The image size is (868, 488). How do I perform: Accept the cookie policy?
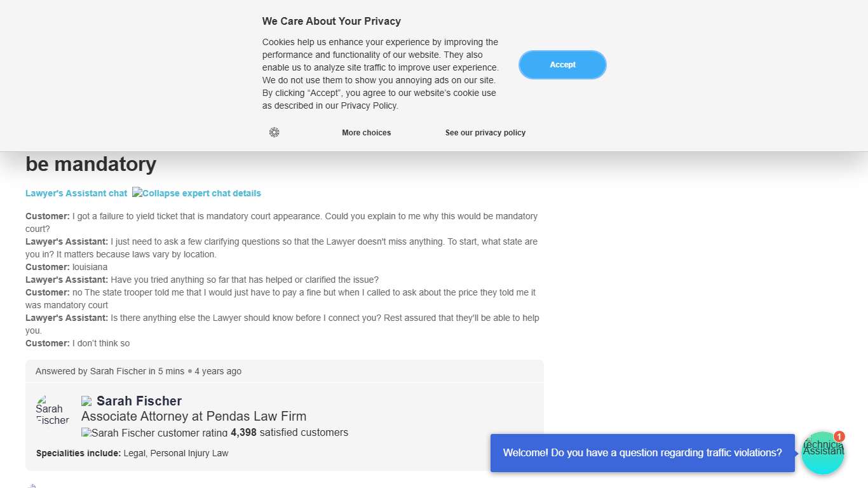tap(562, 65)
